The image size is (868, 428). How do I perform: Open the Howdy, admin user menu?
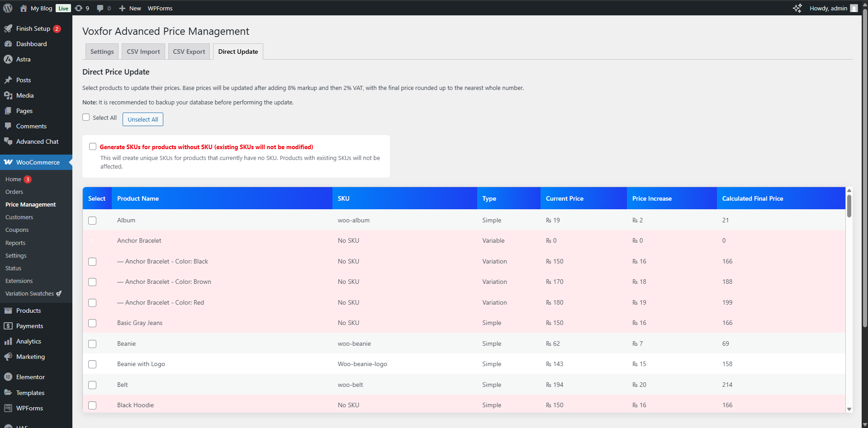click(833, 8)
